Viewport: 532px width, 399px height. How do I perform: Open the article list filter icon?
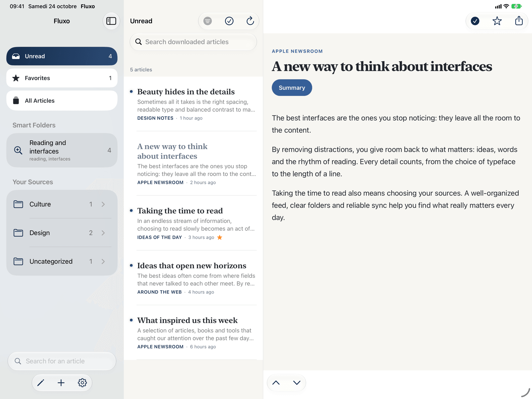point(207,21)
